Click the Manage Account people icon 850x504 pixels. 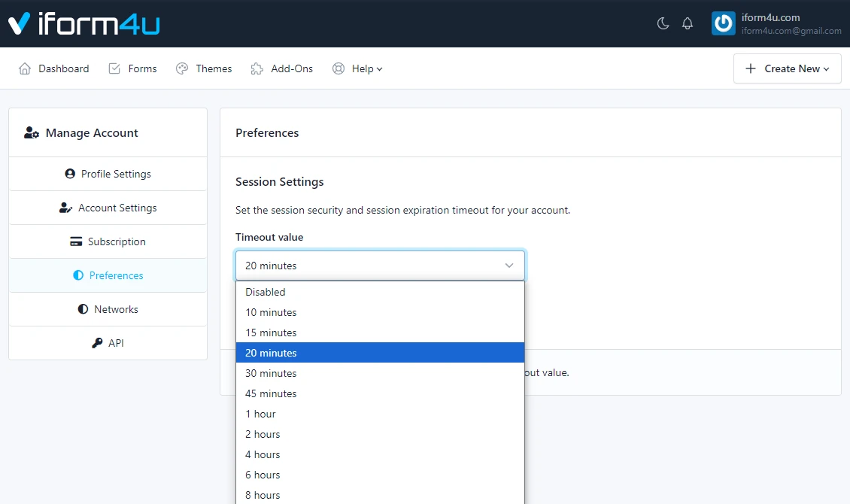31,132
